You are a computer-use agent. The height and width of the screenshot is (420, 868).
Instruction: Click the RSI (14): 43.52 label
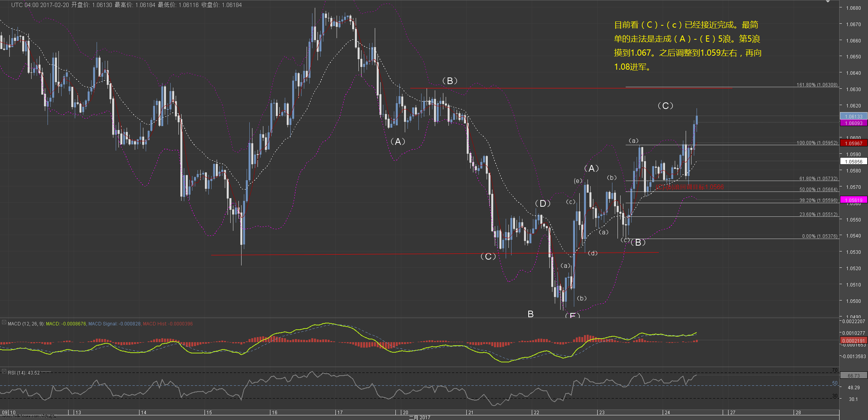click(x=24, y=373)
